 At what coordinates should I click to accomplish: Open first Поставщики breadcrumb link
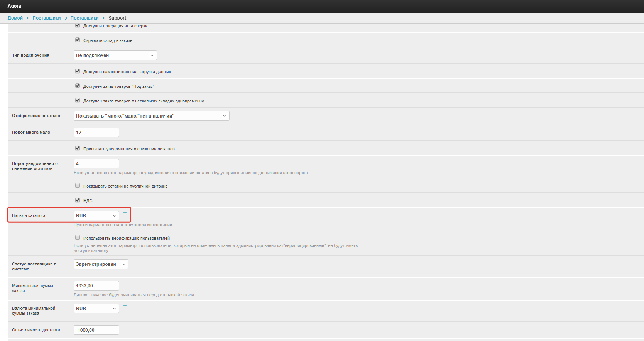(46, 18)
